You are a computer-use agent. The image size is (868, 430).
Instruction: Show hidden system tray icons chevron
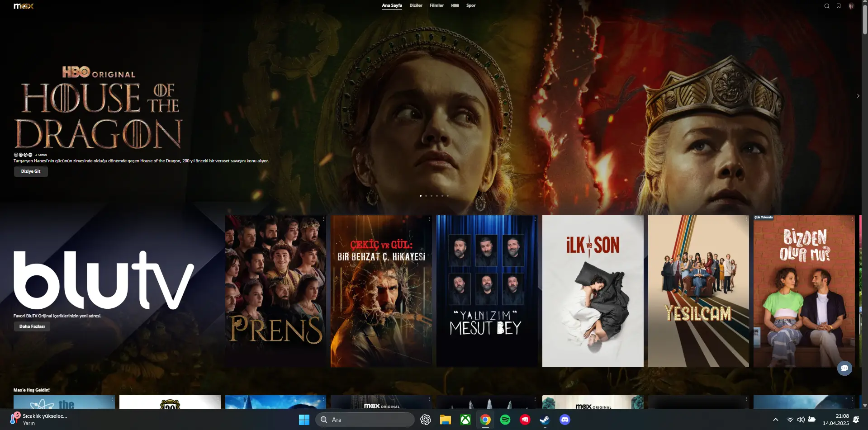(776, 420)
